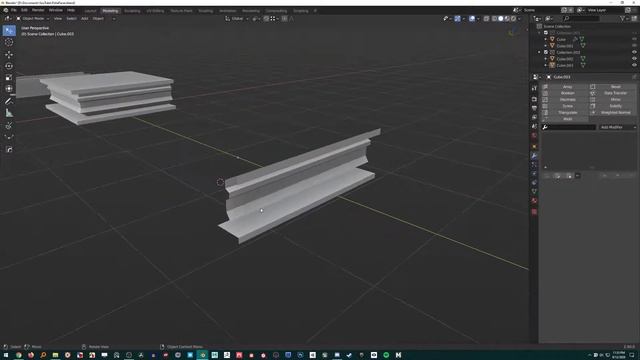Screen dimensions: 640x360
Task: Open Spotify from the taskbar
Action: pos(386,356)
